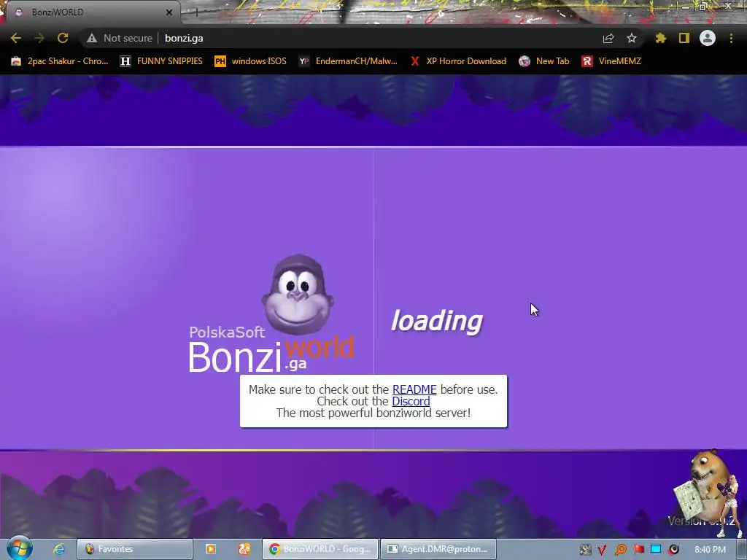Switch to Agent.DMR@proton taskbar window
Viewport: 747px width, 560px height.
click(x=438, y=549)
